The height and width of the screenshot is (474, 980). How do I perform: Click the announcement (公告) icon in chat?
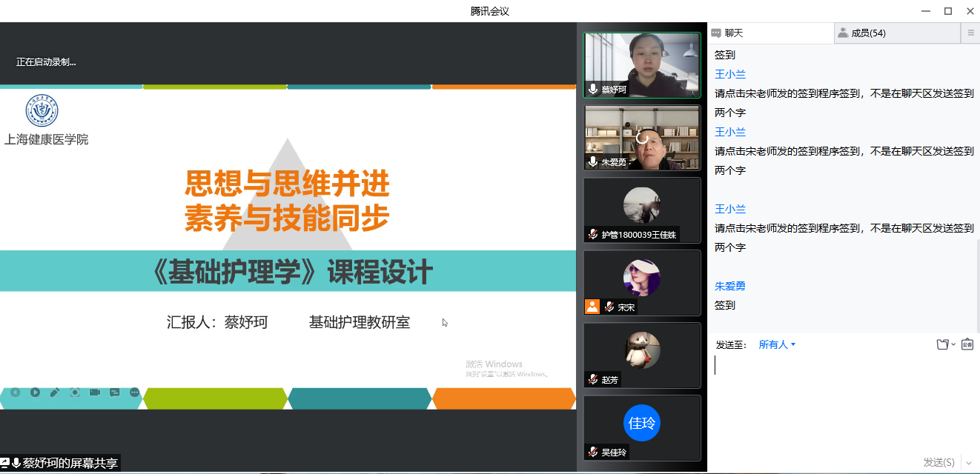[967, 344]
